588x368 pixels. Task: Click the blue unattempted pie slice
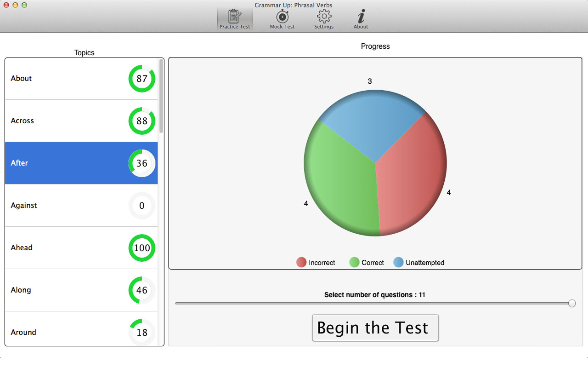(x=372, y=124)
